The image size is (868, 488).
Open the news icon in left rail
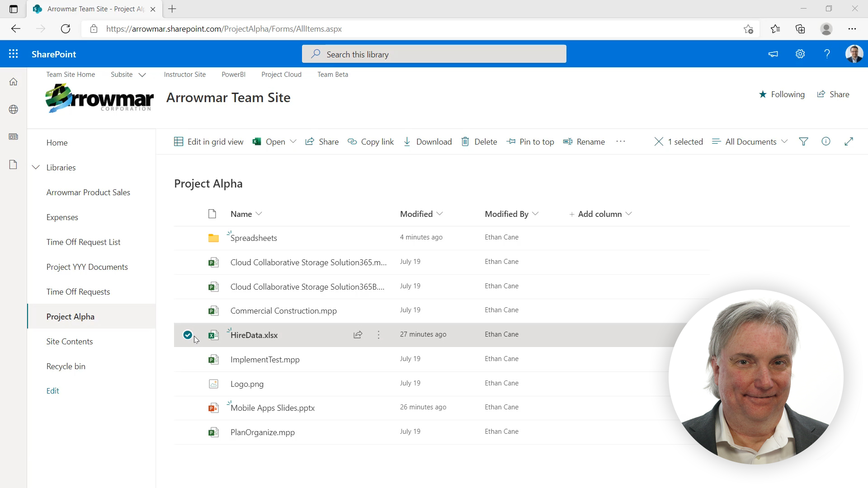[x=14, y=136]
